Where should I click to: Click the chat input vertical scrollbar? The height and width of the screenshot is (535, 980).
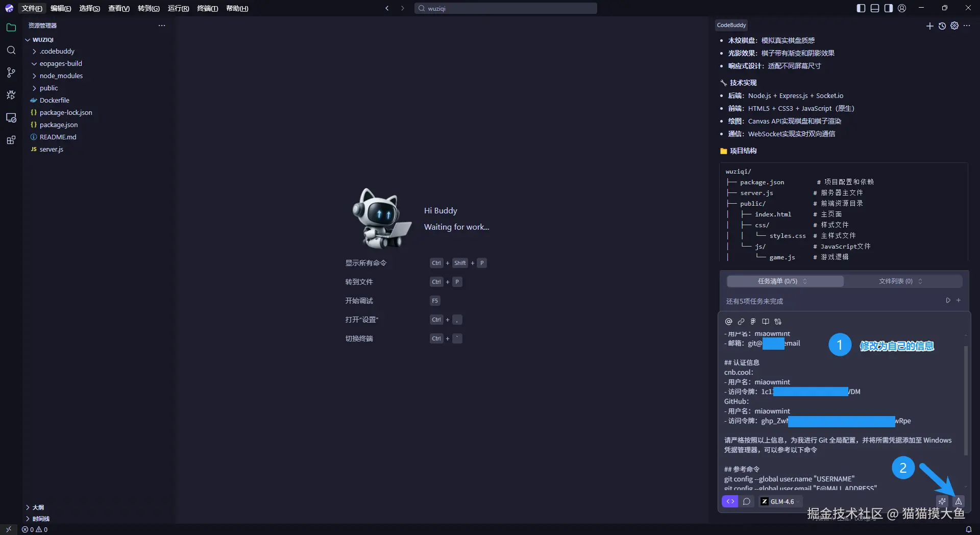[965, 401]
